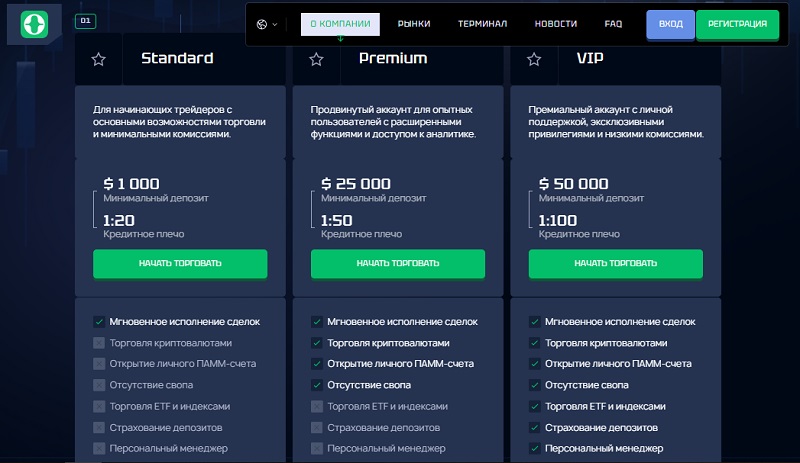Toggle Premium's Торговля ETF и индексами checkbox
Viewport: 800px width, 463px height.
pos(317,406)
